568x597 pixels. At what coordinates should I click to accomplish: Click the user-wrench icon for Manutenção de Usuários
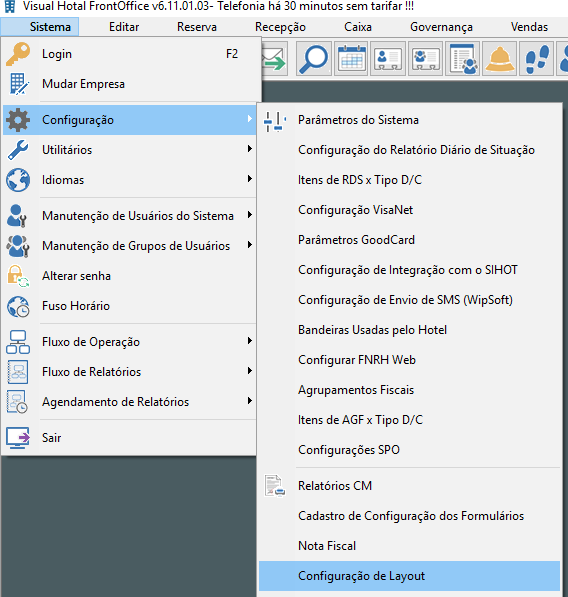pyautogui.click(x=17, y=216)
